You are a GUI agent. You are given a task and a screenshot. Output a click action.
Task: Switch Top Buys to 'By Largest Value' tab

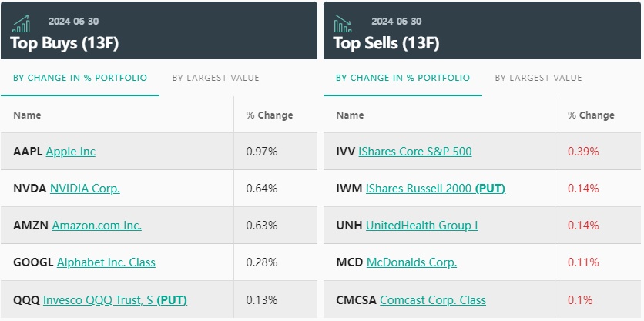pos(216,78)
